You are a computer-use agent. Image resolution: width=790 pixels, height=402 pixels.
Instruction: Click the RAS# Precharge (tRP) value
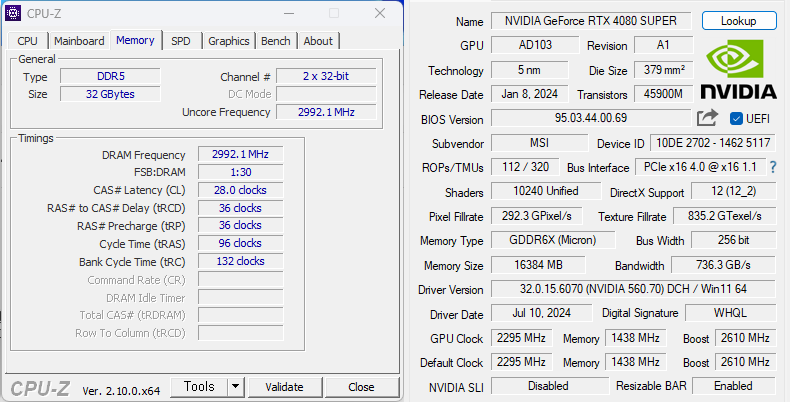(240, 225)
